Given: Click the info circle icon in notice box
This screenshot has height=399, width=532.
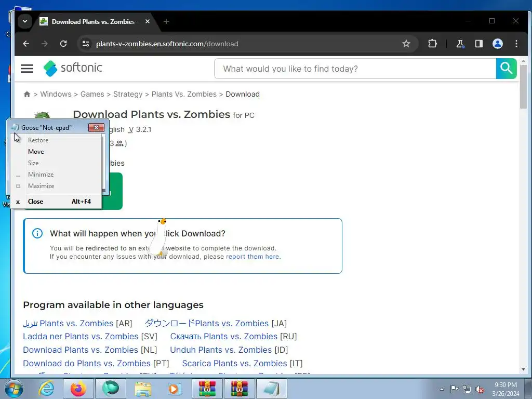Looking at the screenshot, I should pos(37,233).
